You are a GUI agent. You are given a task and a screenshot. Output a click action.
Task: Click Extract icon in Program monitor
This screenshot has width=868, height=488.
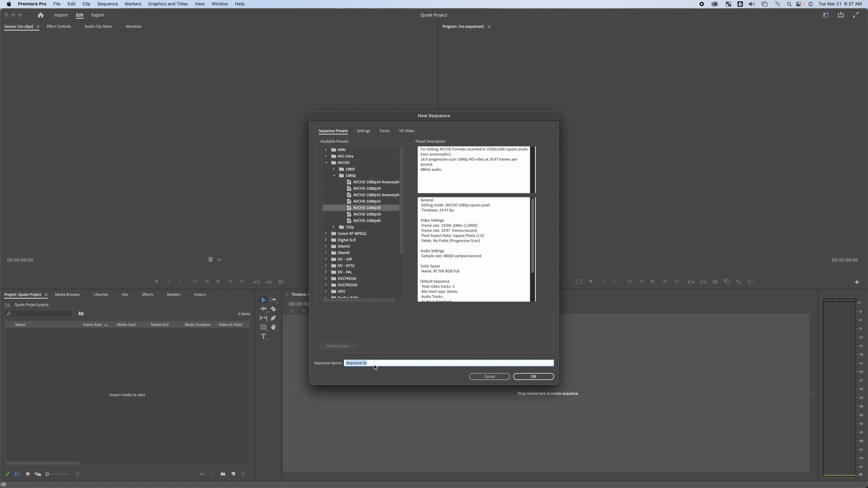coord(703,281)
